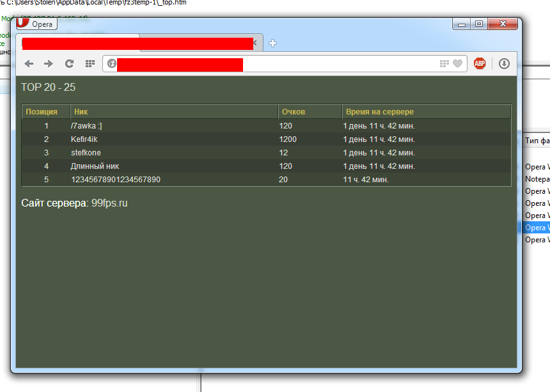Select the nickname Длинный ник
This screenshot has height=392, width=550.
pyautogui.click(x=95, y=166)
